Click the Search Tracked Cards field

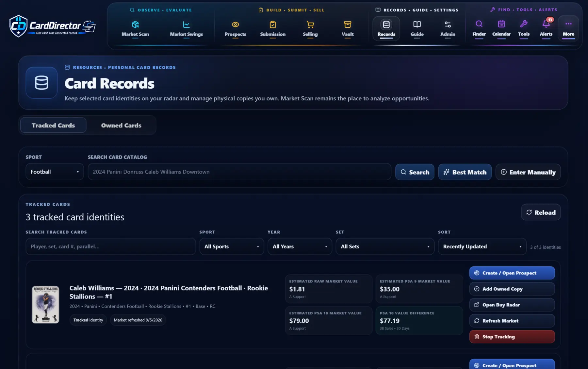point(111,246)
